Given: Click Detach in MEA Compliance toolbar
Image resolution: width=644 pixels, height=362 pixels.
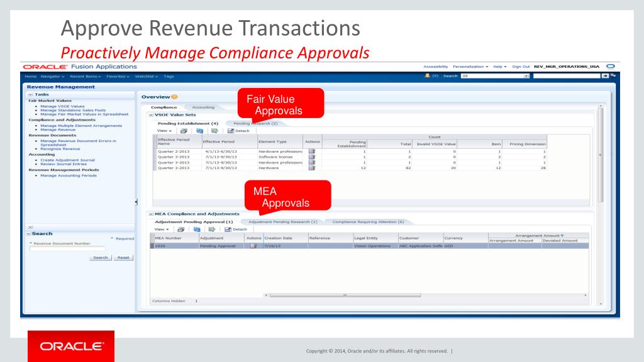Looking at the screenshot, I should [236, 229].
